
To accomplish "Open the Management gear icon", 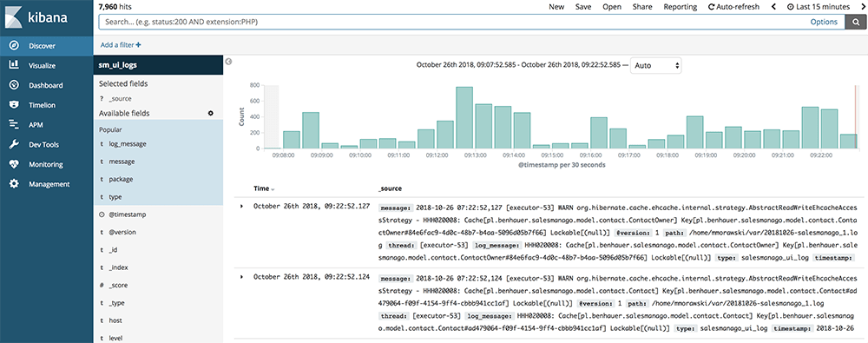I will pos(15,184).
